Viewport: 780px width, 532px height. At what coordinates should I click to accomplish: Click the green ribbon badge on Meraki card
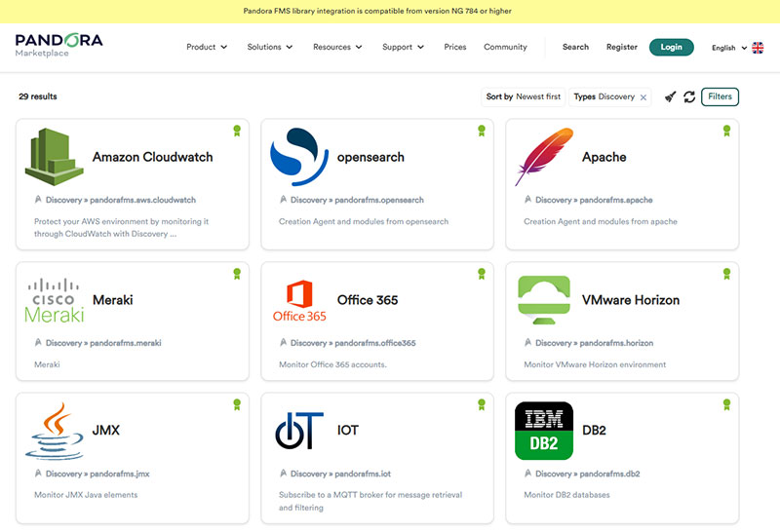pos(237,274)
